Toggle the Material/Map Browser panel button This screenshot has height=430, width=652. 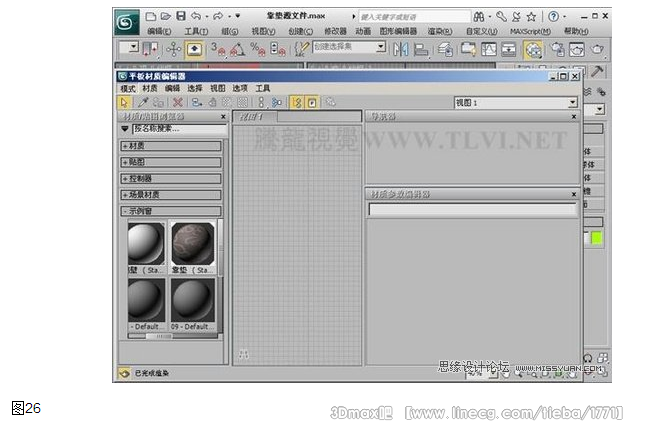coord(297,102)
